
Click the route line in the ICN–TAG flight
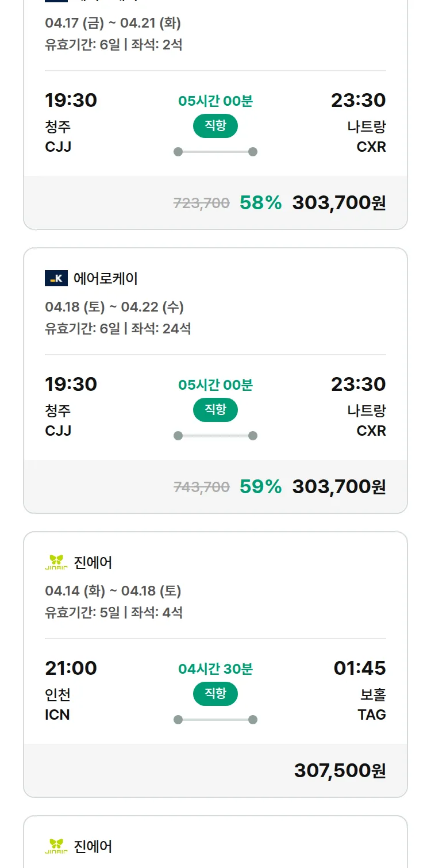[215, 720]
